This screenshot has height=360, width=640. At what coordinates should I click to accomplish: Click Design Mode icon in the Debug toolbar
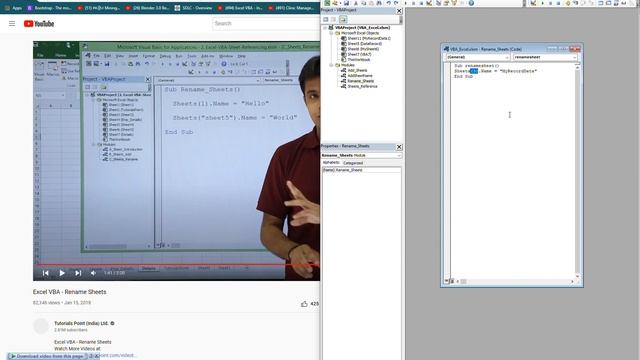click(x=533, y=3)
